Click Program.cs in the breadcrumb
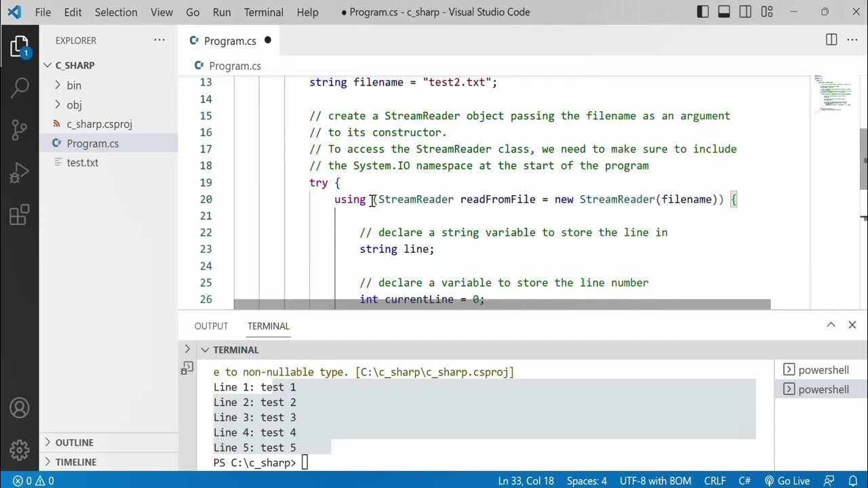The height and width of the screenshot is (488, 868). pyautogui.click(x=235, y=66)
